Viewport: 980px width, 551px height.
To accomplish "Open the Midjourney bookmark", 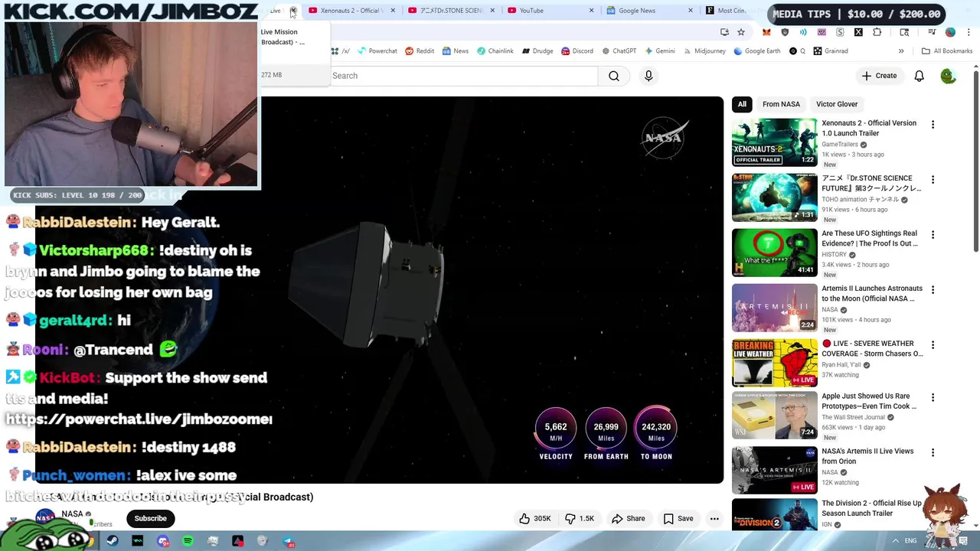I will 704,51.
